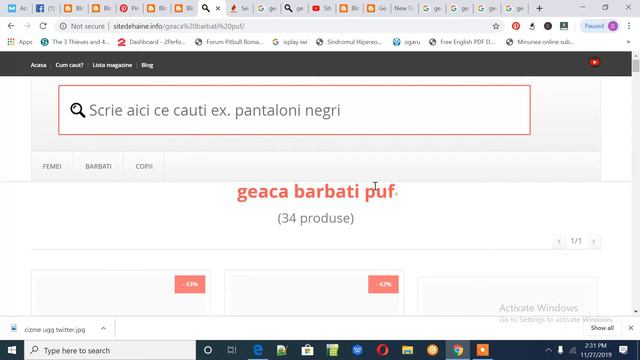This screenshot has width=640, height=360.
Task: Launch Opera browser from taskbar
Action: tap(382, 350)
